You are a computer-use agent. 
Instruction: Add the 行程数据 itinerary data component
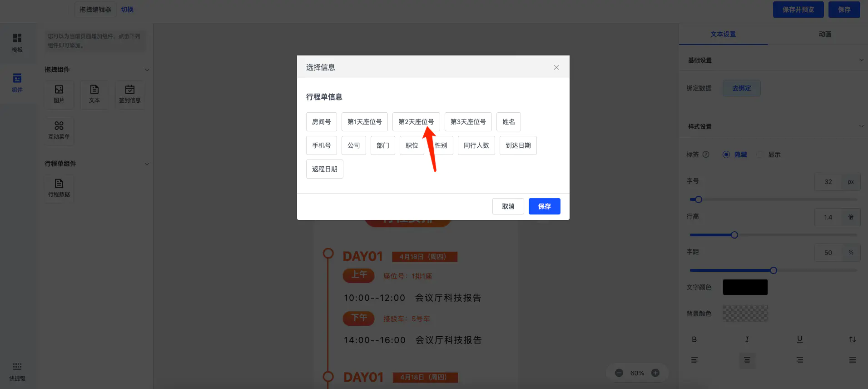(59, 188)
